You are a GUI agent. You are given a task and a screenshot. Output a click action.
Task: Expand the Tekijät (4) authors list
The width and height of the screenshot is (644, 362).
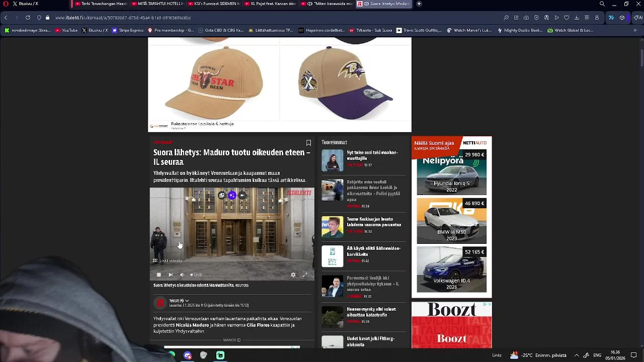179,301
